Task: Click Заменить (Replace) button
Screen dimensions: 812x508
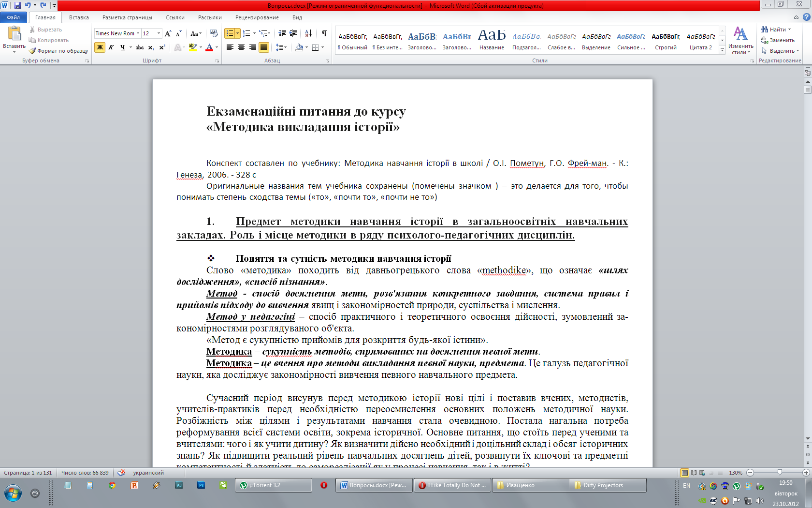Action: pos(778,40)
